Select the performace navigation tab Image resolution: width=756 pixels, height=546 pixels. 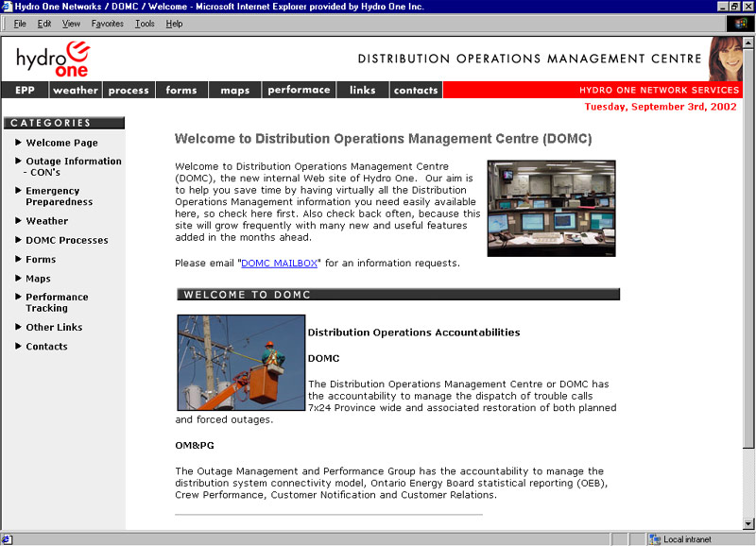point(299,90)
